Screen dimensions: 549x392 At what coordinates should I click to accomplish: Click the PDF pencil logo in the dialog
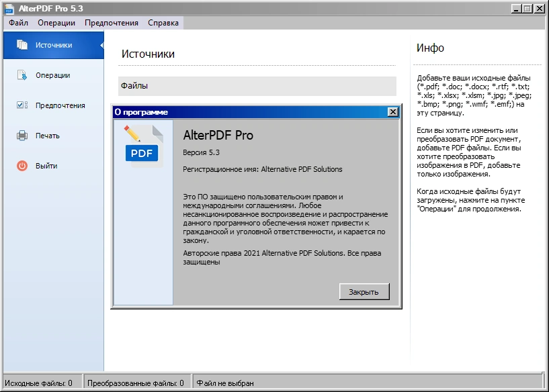pyautogui.click(x=143, y=146)
